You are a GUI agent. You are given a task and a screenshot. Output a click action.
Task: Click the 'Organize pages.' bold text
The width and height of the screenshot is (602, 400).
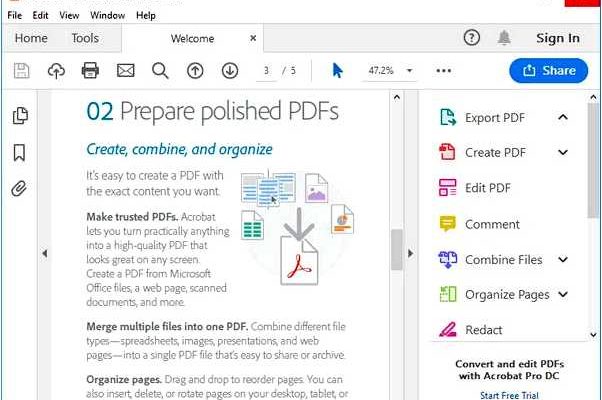point(124,380)
